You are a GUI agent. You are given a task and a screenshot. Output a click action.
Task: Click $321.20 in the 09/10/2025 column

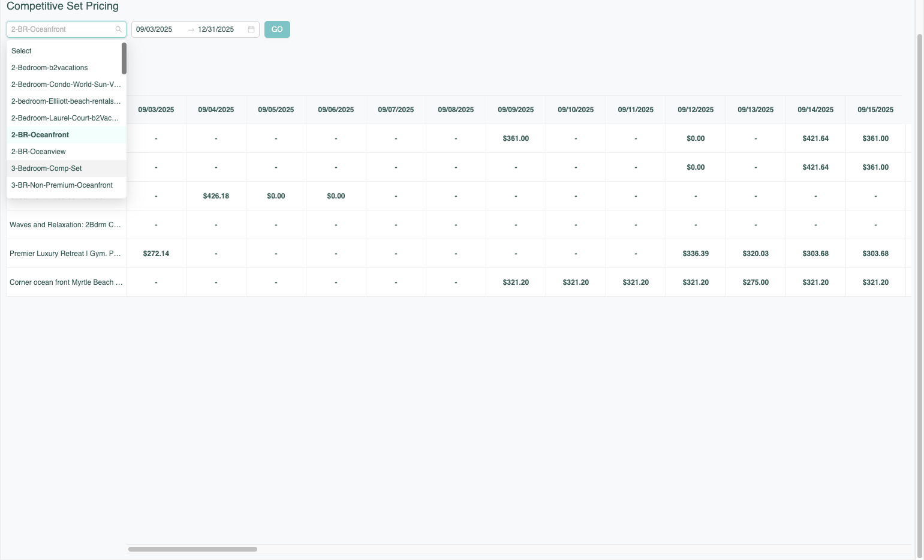coord(576,282)
